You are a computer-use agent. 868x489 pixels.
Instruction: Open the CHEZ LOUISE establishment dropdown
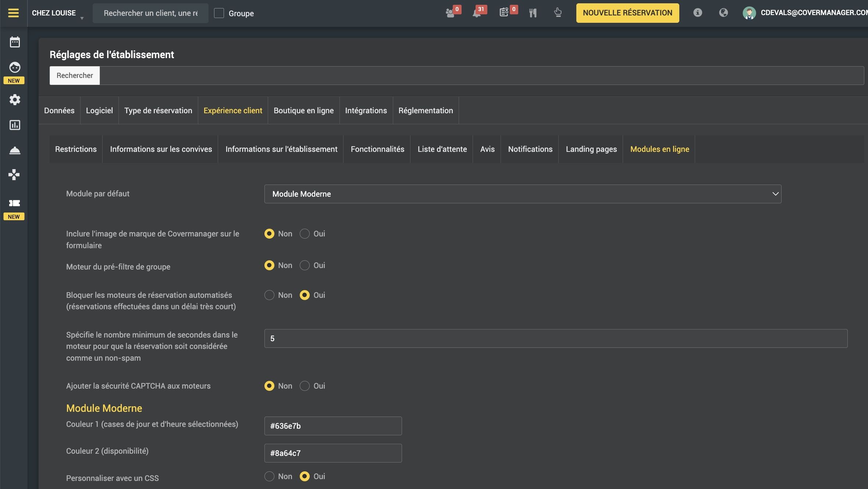pos(58,14)
